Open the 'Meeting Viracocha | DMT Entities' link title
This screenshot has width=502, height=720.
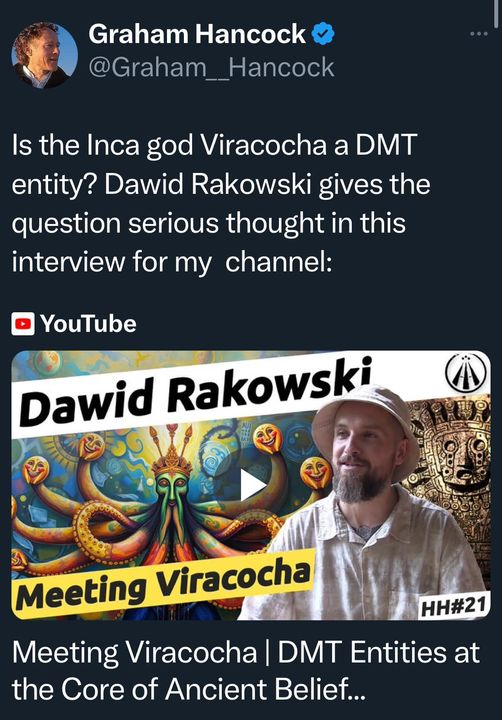click(246, 652)
